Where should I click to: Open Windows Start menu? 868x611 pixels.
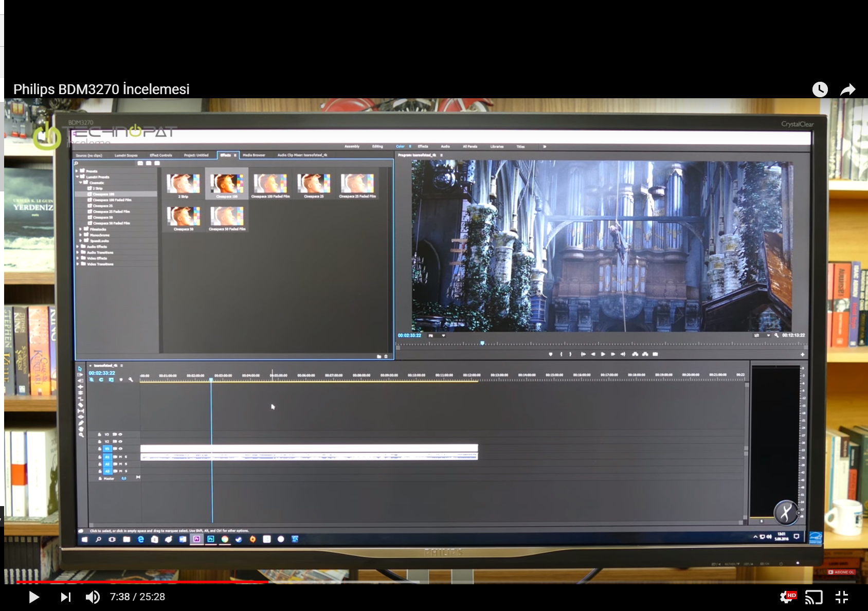click(84, 539)
